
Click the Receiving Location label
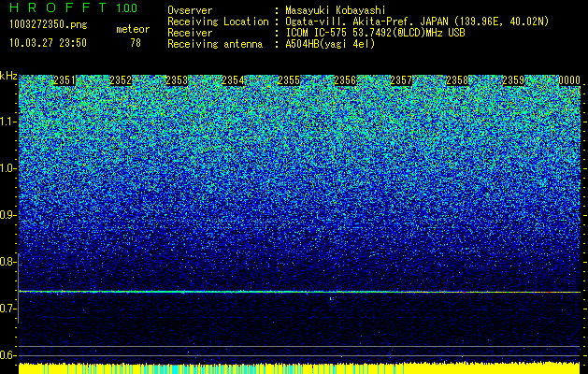[218, 22]
